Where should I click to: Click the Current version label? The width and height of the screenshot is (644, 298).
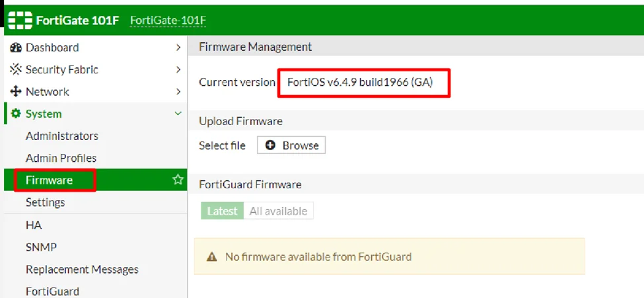pos(237,82)
